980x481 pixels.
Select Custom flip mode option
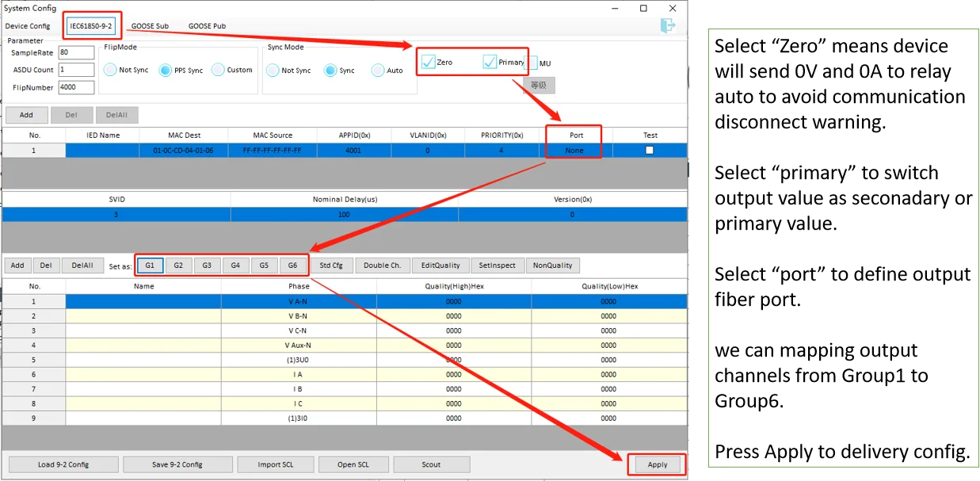coord(218,70)
